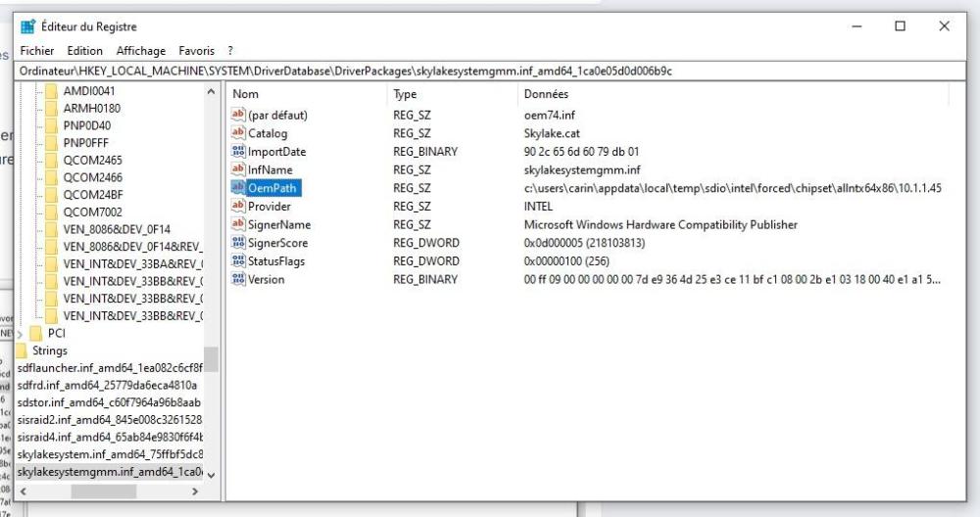This screenshot has height=517, width=980.
Task: Expand the PCI tree node
Action: [x=20, y=334]
